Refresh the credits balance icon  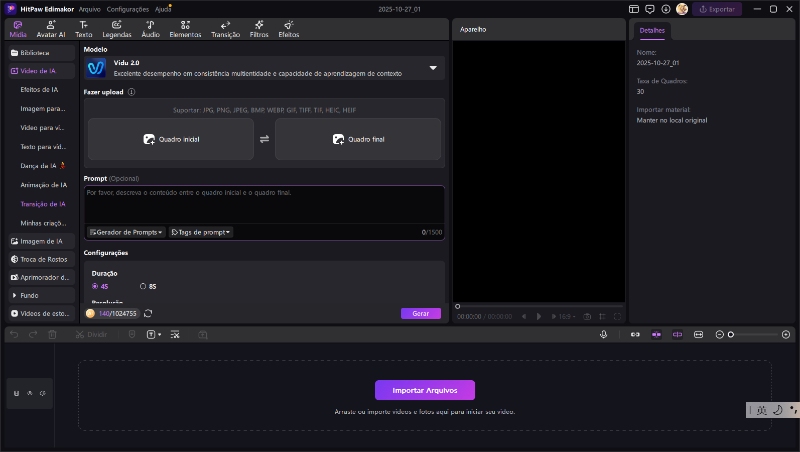click(x=148, y=313)
